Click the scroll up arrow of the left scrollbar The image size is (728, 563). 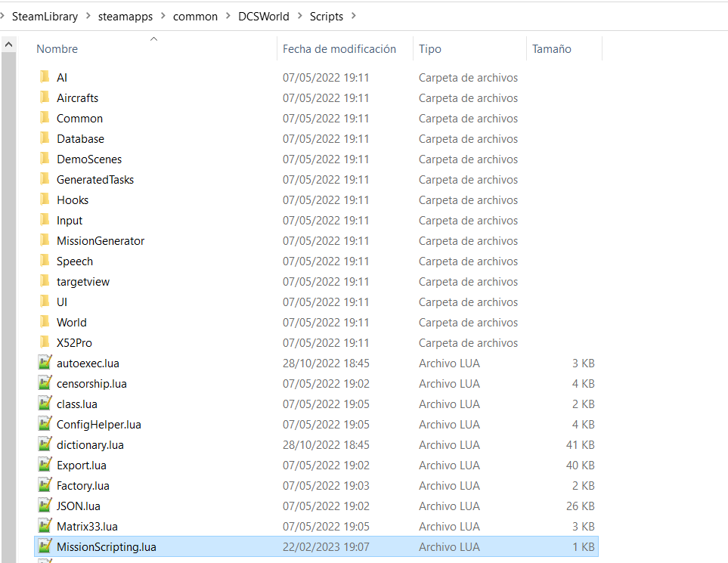8,45
